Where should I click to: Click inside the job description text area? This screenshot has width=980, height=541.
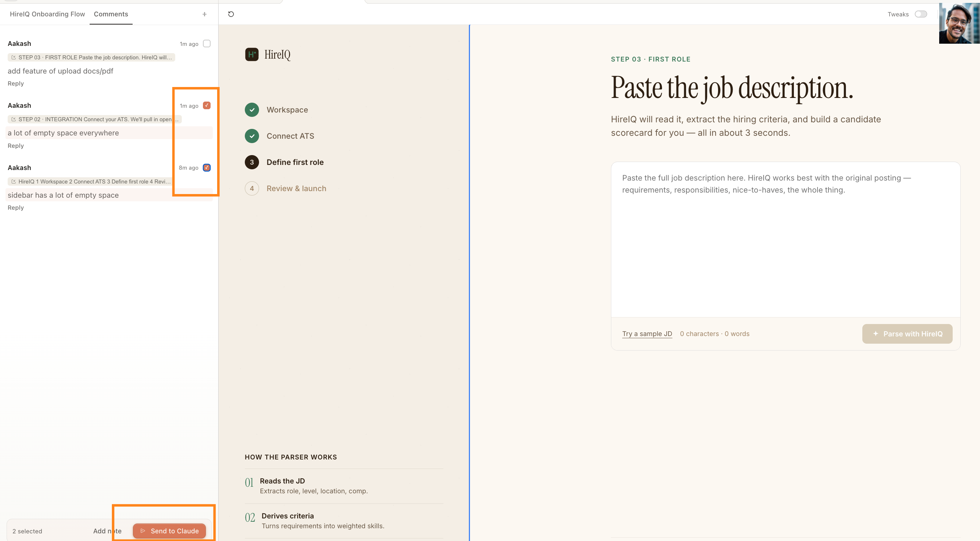point(785,247)
